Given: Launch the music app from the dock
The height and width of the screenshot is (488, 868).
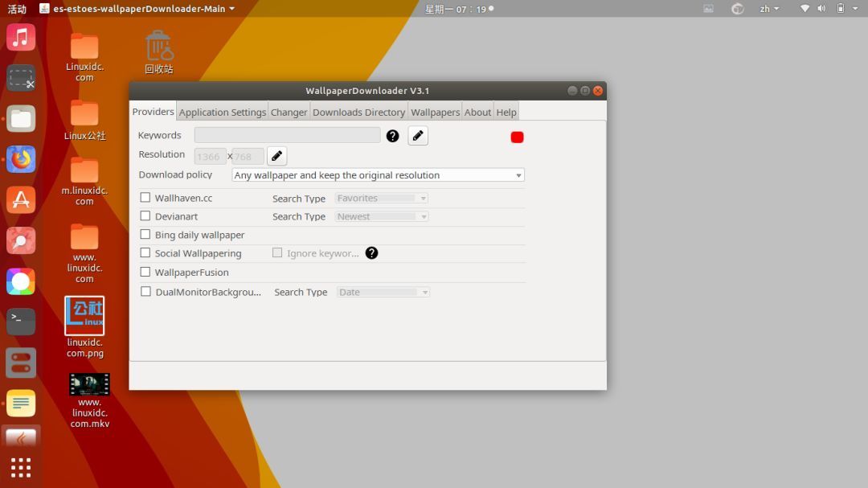Looking at the screenshot, I should pyautogui.click(x=21, y=37).
